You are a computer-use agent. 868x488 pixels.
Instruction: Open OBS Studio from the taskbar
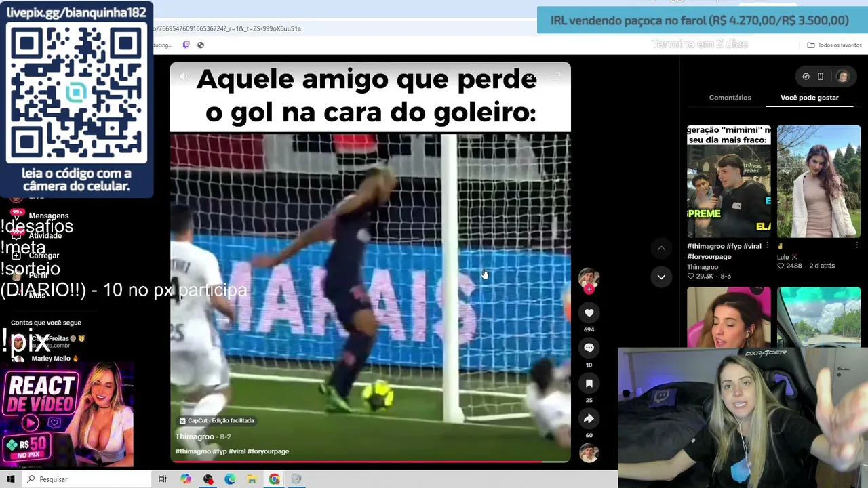(208, 479)
